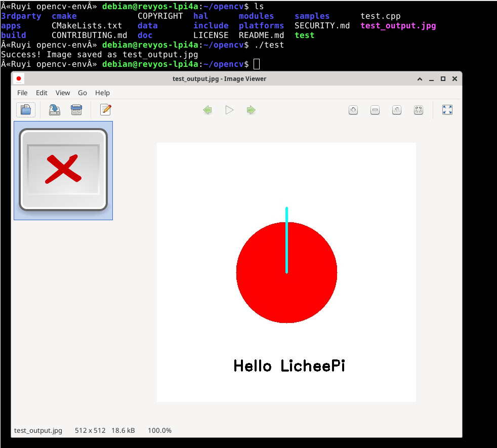The width and height of the screenshot is (497, 448).
Task: Click README.md in terminal listing
Action: pos(261,35)
